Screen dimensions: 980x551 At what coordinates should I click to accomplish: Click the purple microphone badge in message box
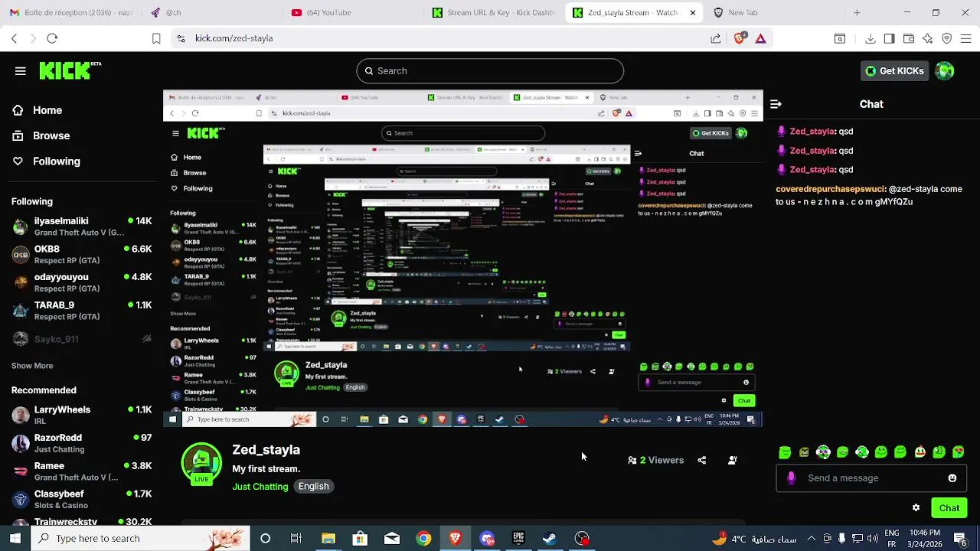(x=791, y=478)
